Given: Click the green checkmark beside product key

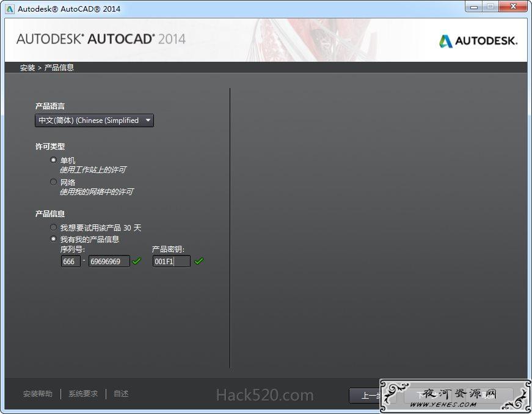Looking at the screenshot, I should tap(199, 261).
